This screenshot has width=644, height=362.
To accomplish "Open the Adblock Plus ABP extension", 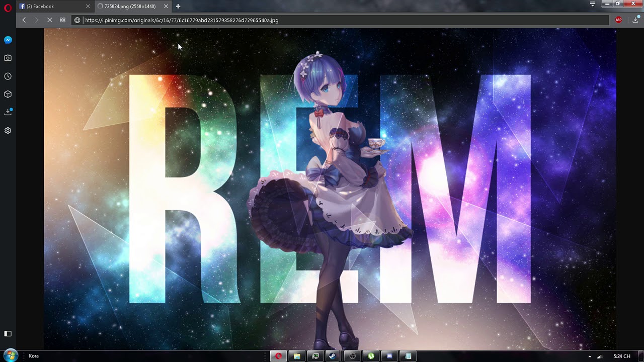I will pos(619,20).
